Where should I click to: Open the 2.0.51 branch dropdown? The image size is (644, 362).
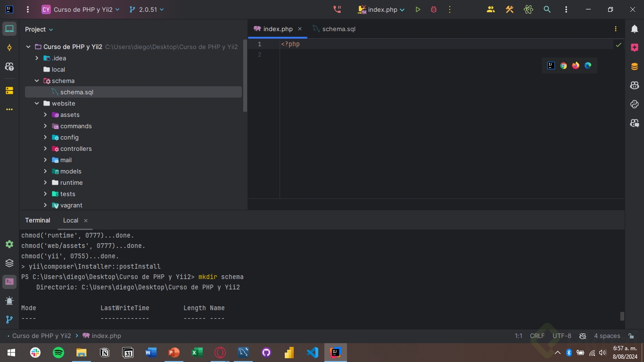click(147, 9)
